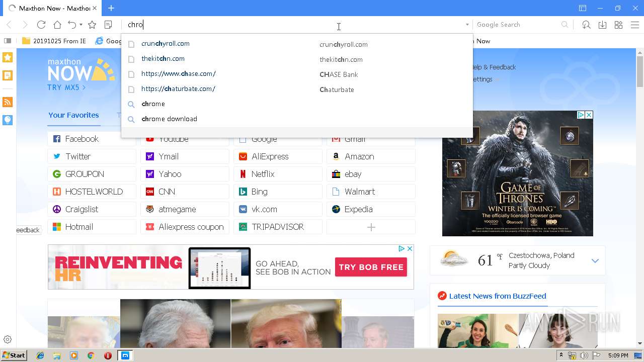Launch Internet Explorer from taskbar
The image size is (644, 362).
coord(40,355)
